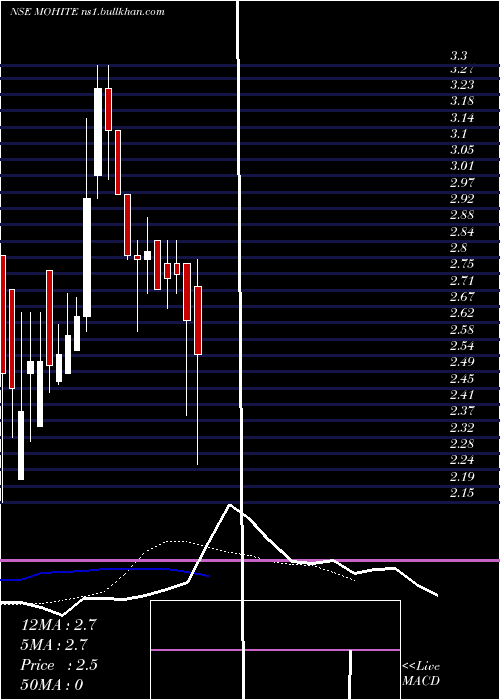
Task: Click the 2.62 price axis label
Action: pos(462,312)
